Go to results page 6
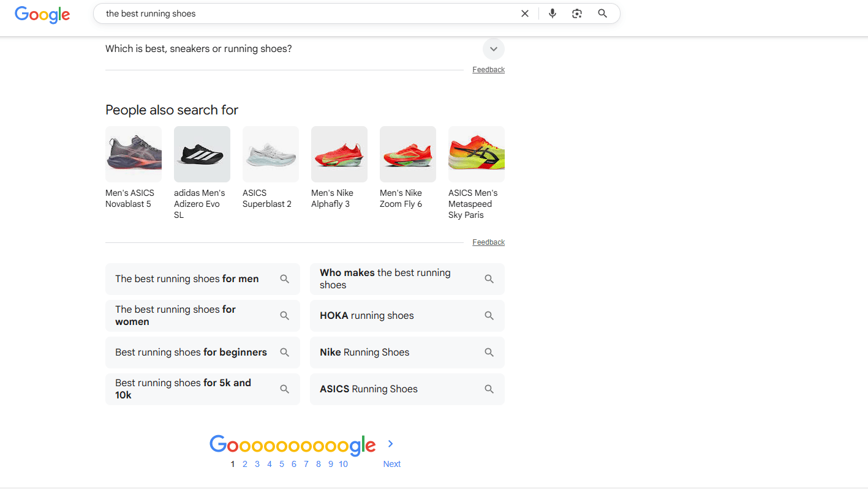 coord(294,464)
